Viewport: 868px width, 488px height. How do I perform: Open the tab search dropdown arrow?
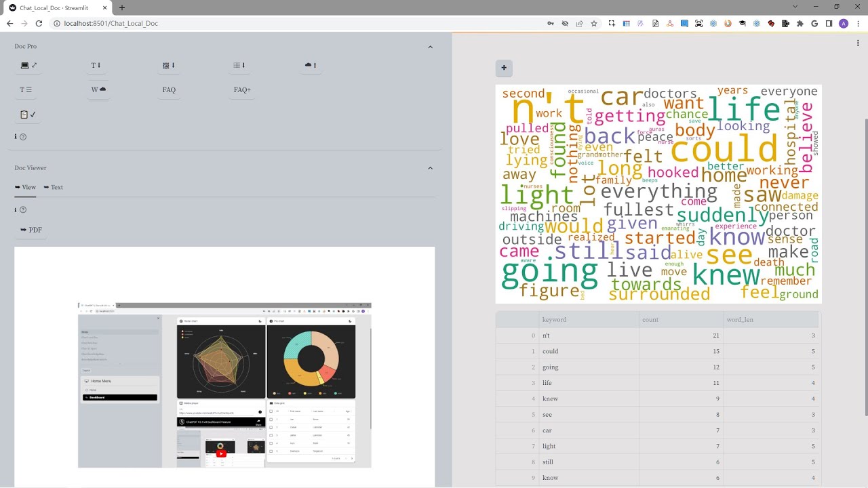coord(795,7)
